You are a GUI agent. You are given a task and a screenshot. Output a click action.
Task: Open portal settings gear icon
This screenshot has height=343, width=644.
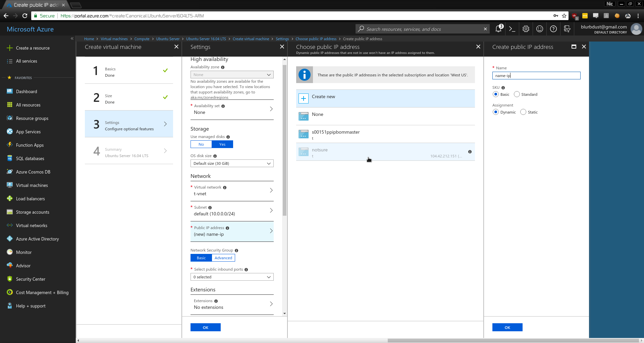click(x=526, y=29)
